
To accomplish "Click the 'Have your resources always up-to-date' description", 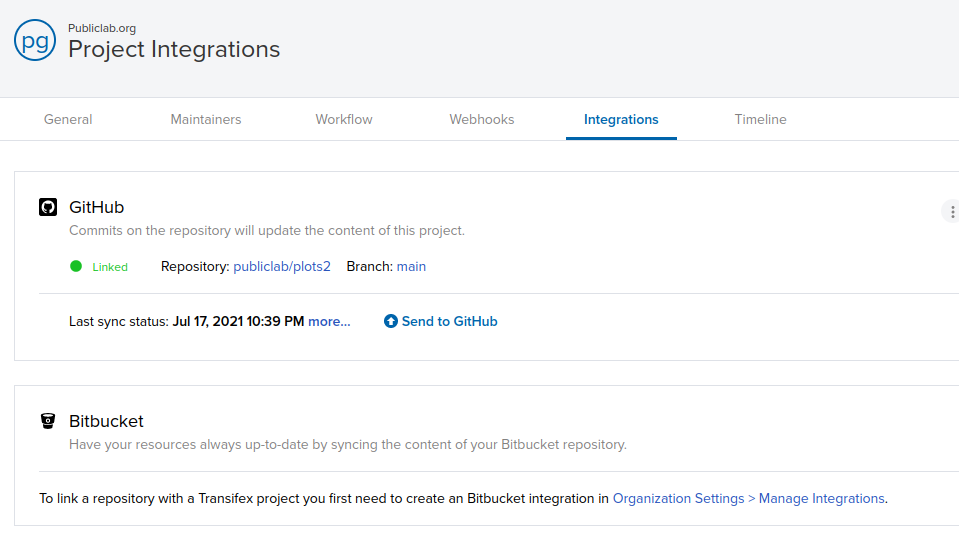I will (x=347, y=445).
